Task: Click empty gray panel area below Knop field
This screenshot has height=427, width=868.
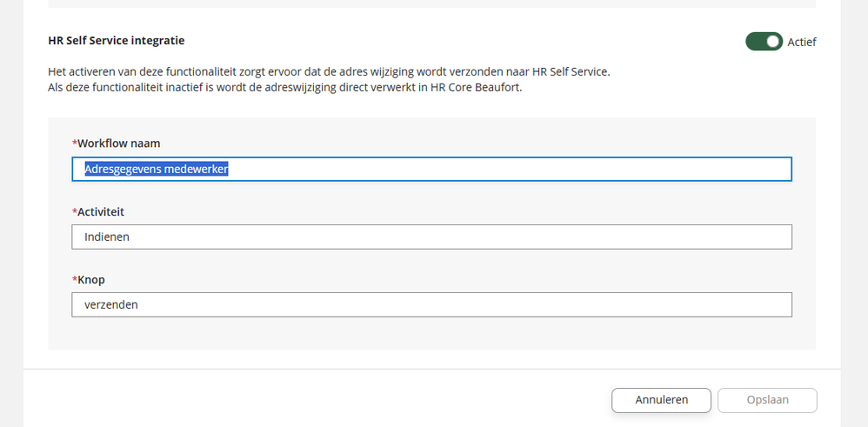Action: tap(431, 333)
